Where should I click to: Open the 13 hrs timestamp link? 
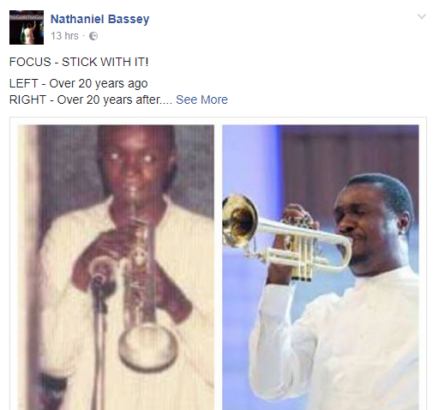(x=65, y=36)
